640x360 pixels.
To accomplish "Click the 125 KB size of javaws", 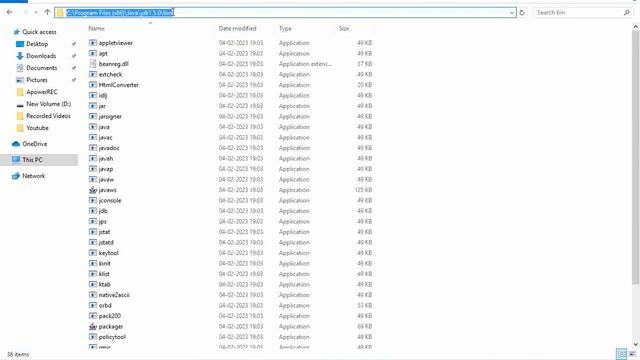I will (363, 190).
